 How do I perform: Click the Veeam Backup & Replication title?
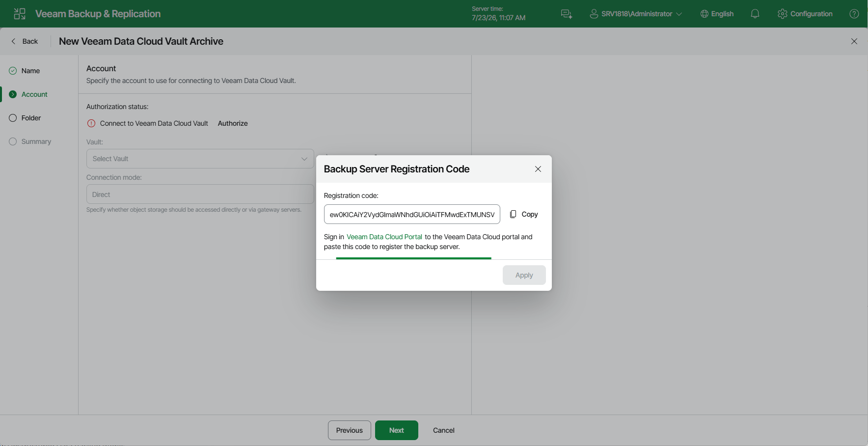(98, 14)
